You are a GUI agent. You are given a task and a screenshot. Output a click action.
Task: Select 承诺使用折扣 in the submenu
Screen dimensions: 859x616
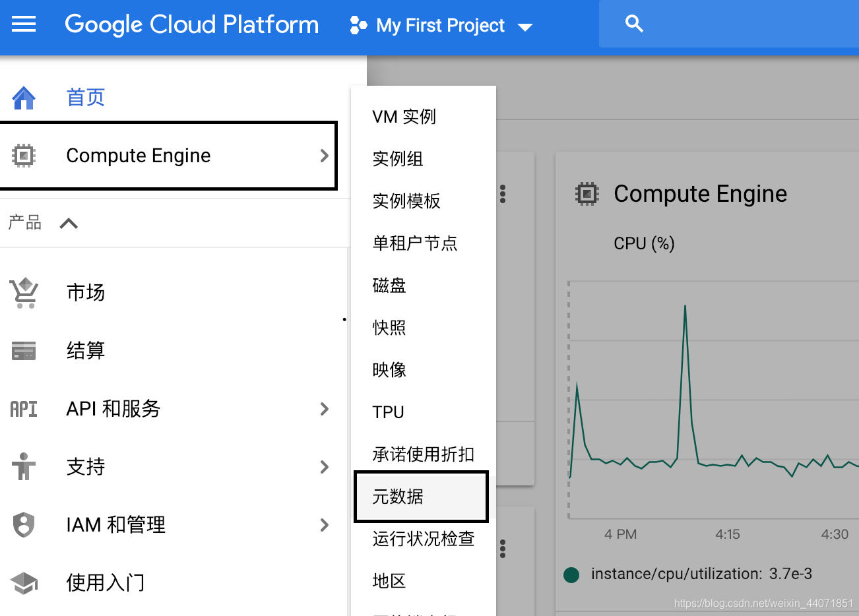[x=424, y=454]
